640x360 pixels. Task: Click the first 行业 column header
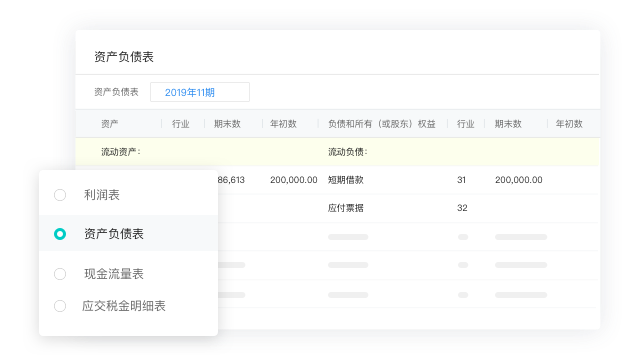[180, 124]
